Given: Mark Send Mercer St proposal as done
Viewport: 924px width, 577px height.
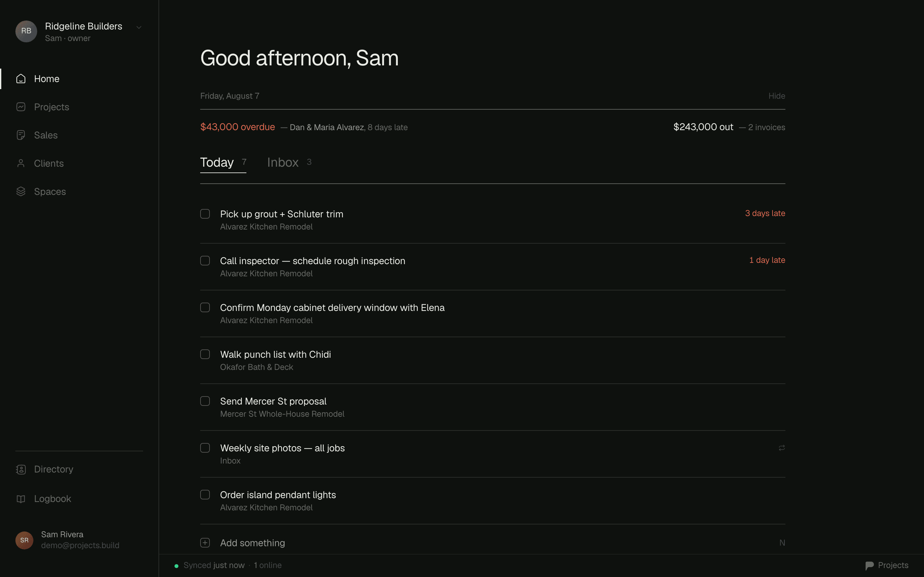Looking at the screenshot, I should 205,401.
